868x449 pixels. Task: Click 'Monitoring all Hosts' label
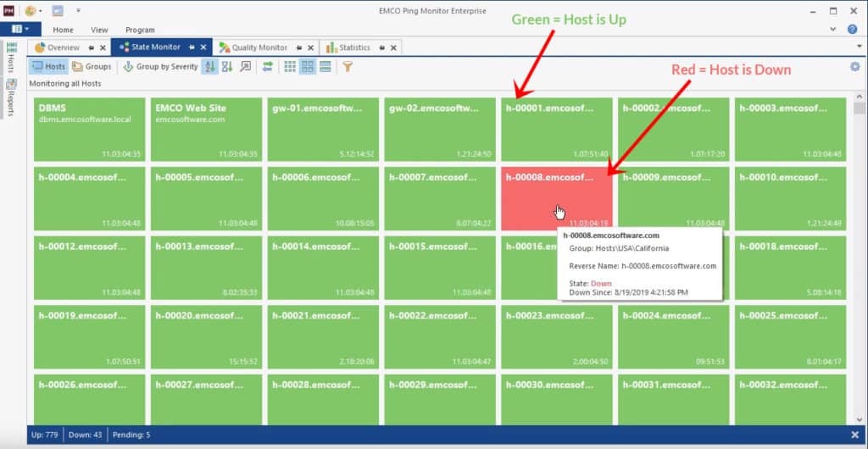click(64, 84)
